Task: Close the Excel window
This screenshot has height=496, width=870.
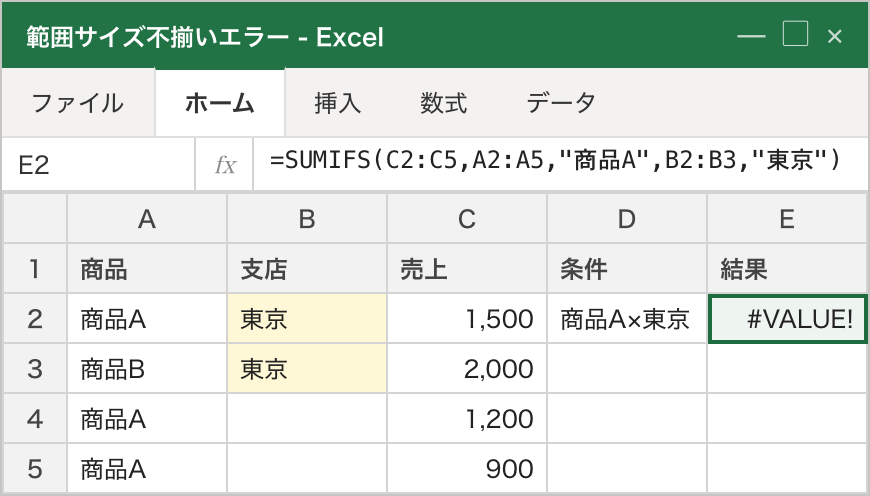Action: point(834,37)
